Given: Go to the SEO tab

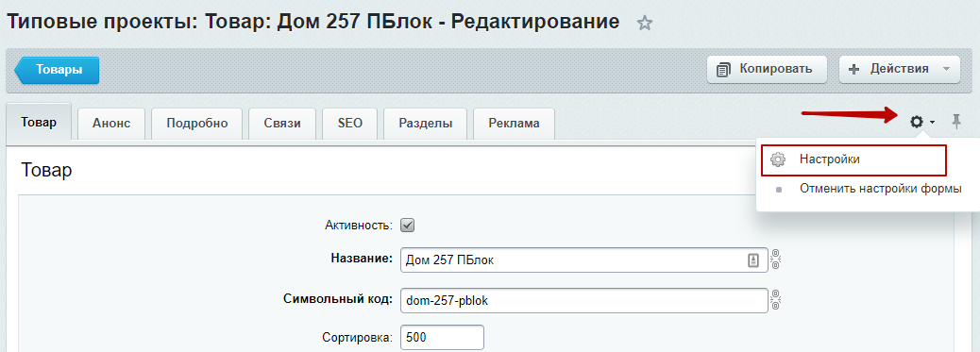Looking at the screenshot, I should pyautogui.click(x=350, y=124).
